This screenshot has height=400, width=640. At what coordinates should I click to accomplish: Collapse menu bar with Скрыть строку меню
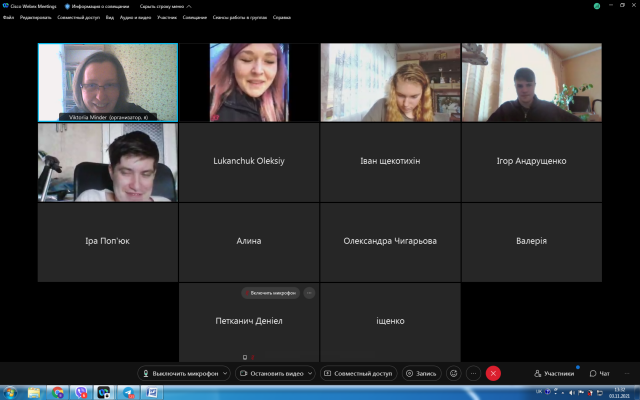pos(163,6)
